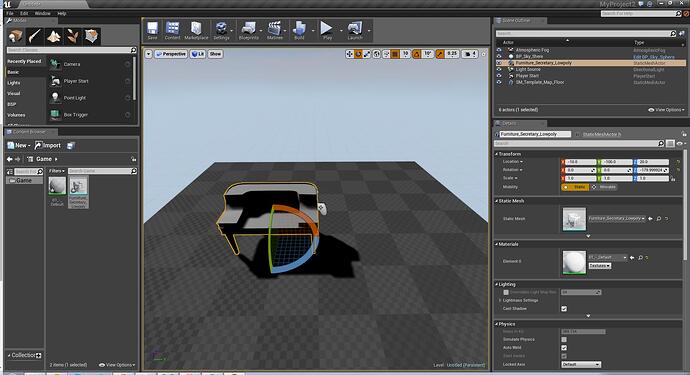Select the Volumes category in Modes panel
Viewport: 690px width, 375px height.
(16, 115)
